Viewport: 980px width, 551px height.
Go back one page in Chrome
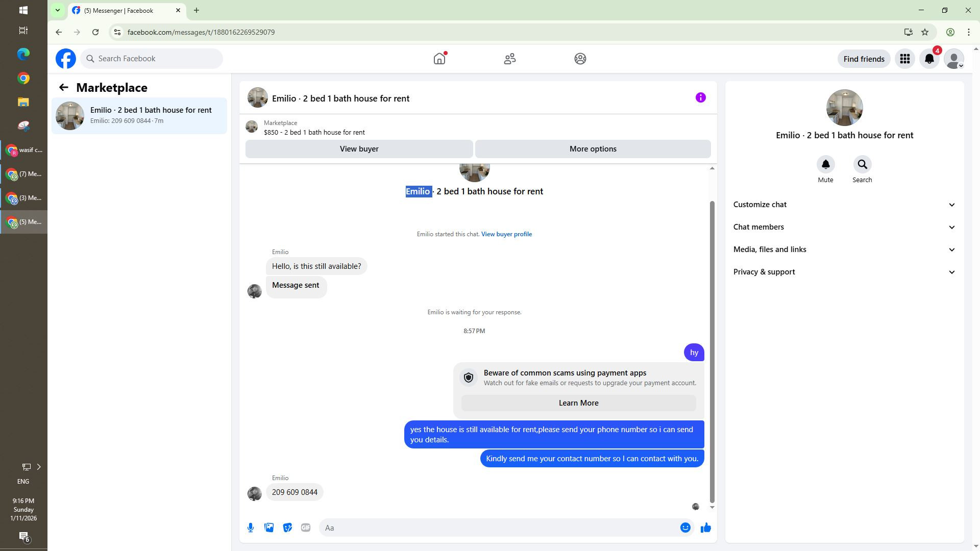(x=59, y=32)
